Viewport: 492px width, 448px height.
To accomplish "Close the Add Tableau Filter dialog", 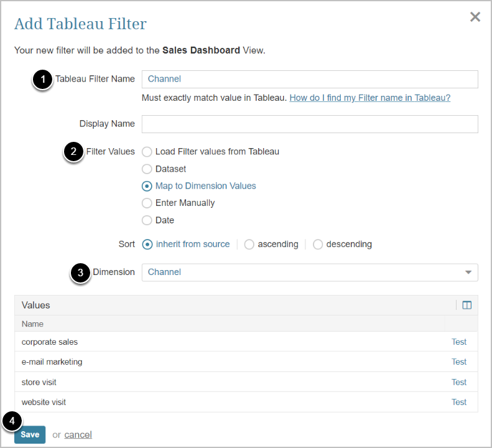I will [475, 17].
